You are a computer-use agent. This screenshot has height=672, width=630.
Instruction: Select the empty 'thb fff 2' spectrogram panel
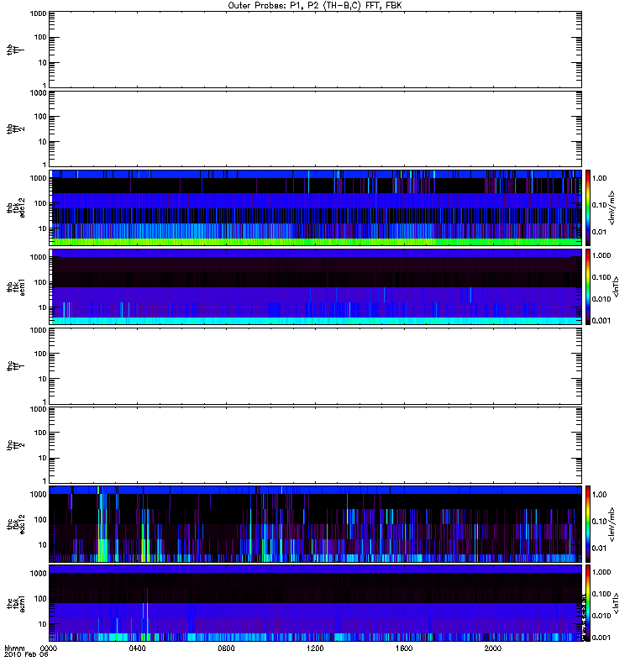click(316, 129)
